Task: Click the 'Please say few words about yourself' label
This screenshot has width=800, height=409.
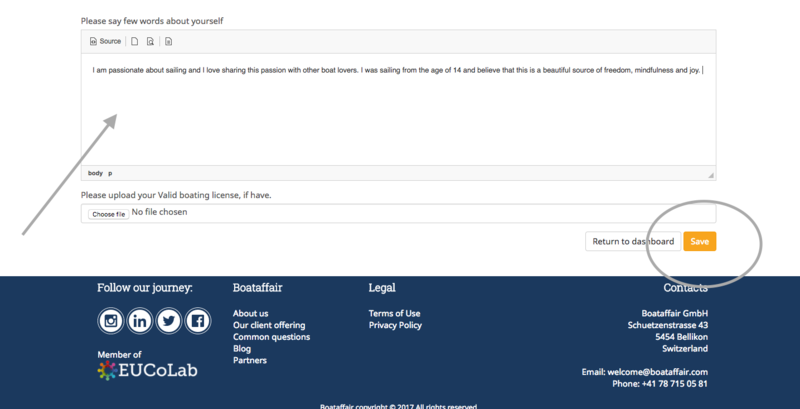Action: click(152, 21)
